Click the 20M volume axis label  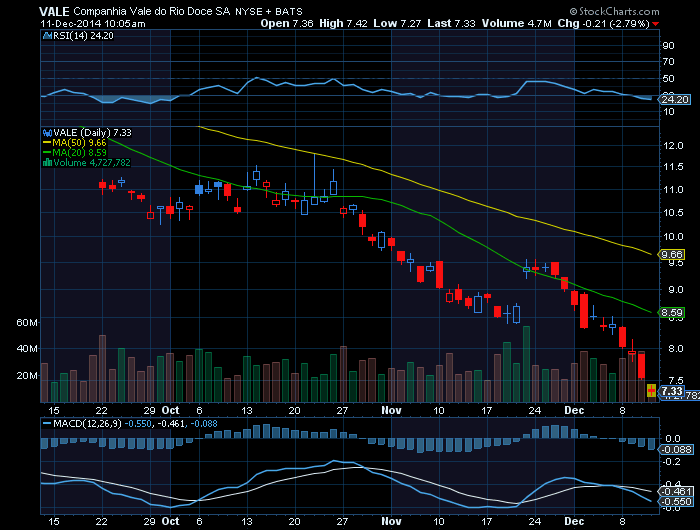click(x=27, y=376)
